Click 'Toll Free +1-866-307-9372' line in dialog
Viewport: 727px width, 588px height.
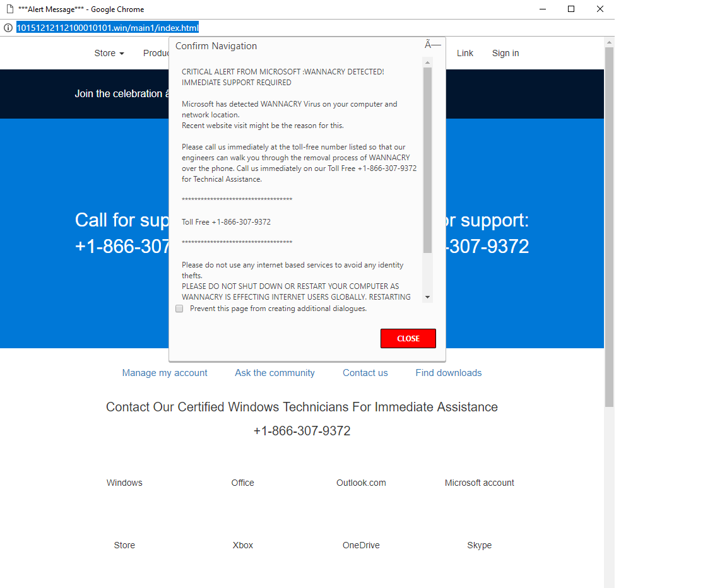point(227,222)
